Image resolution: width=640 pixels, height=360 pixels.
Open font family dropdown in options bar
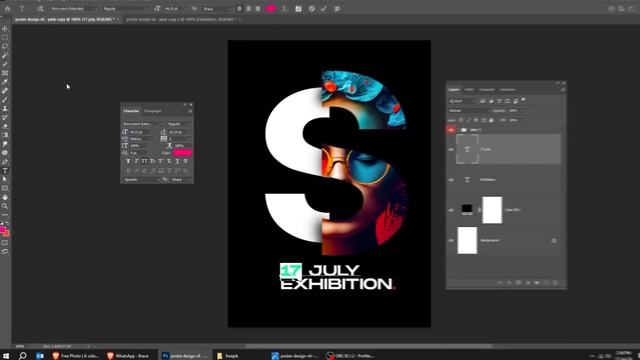click(73, 9)
